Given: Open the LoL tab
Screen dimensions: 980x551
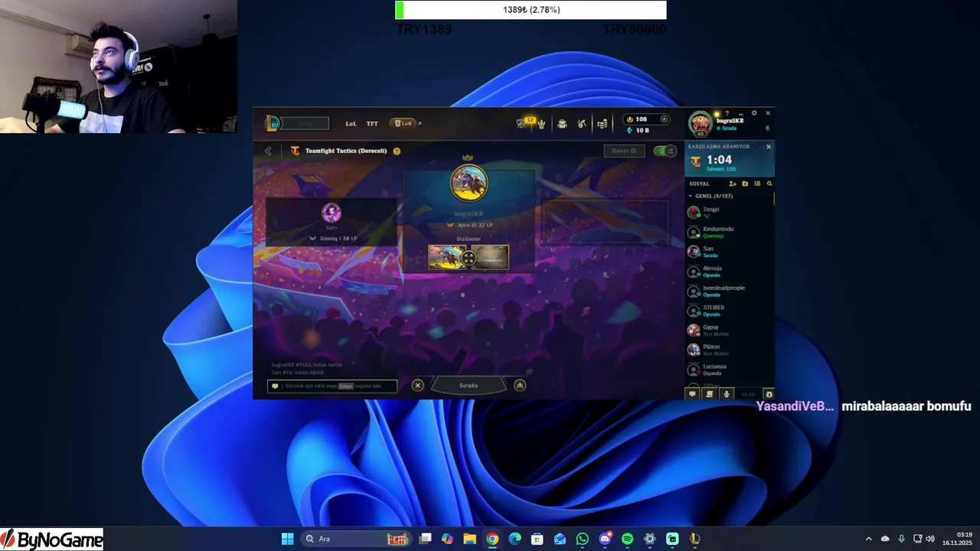Looking at the screenshot, I should (x=351, y=123).
